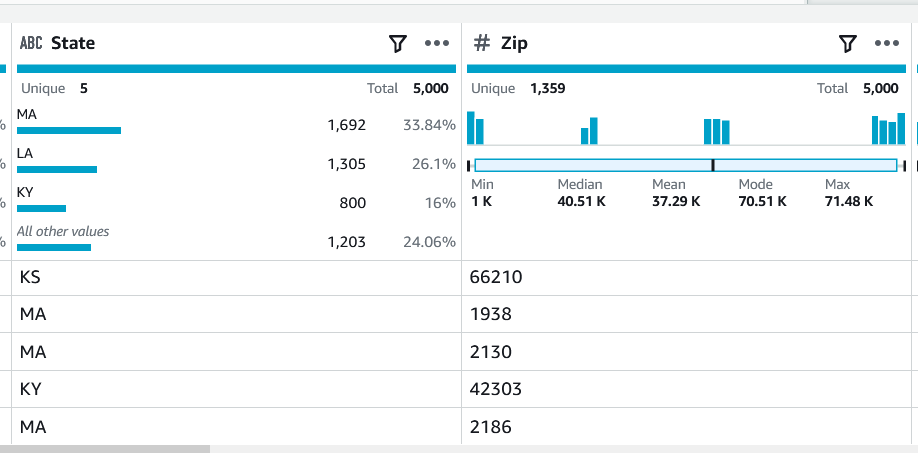Screen dimensions: 918x453
Task: Click the # numeric type icon
Action: [x=482, y=44]
